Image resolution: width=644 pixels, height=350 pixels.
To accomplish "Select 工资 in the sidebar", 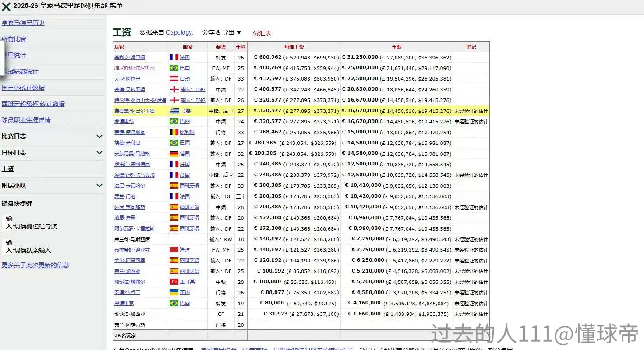I will pos(8,168).
